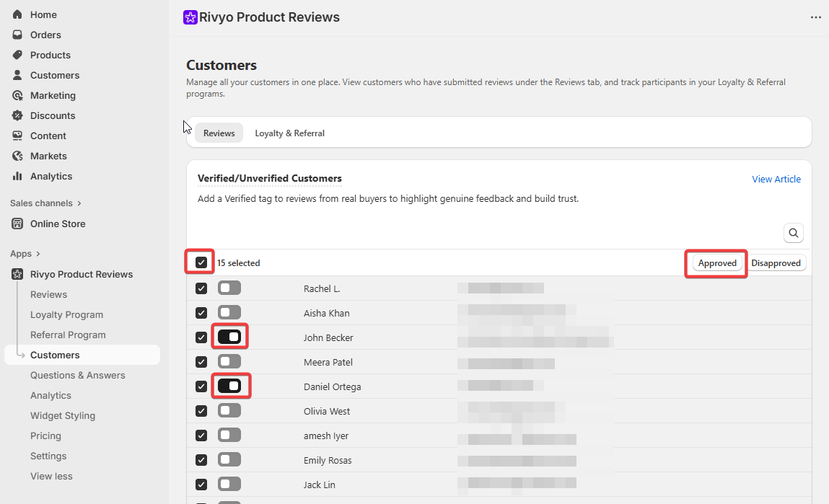This screenshot has width=829, height=504.
Task: Collapse app menu with View less
Action: pyautogui.click(x=51, y=476)
